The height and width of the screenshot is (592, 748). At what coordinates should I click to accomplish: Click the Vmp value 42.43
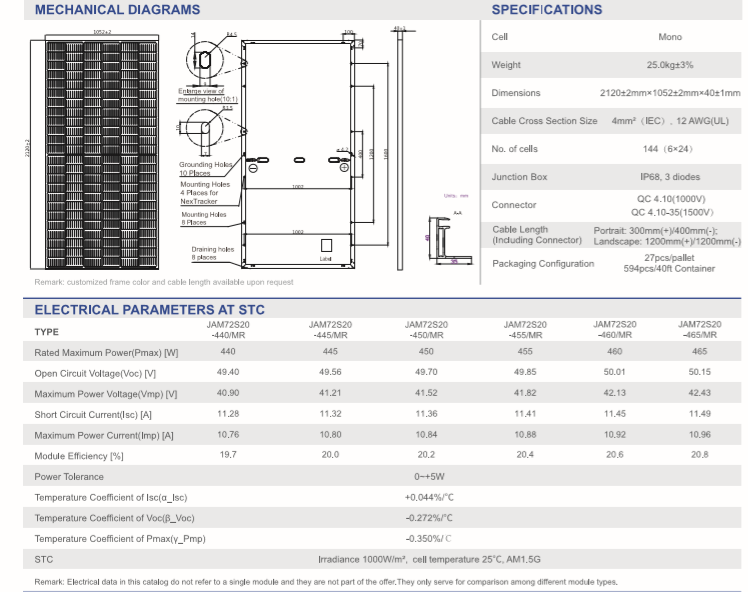(x=699, y=393)
